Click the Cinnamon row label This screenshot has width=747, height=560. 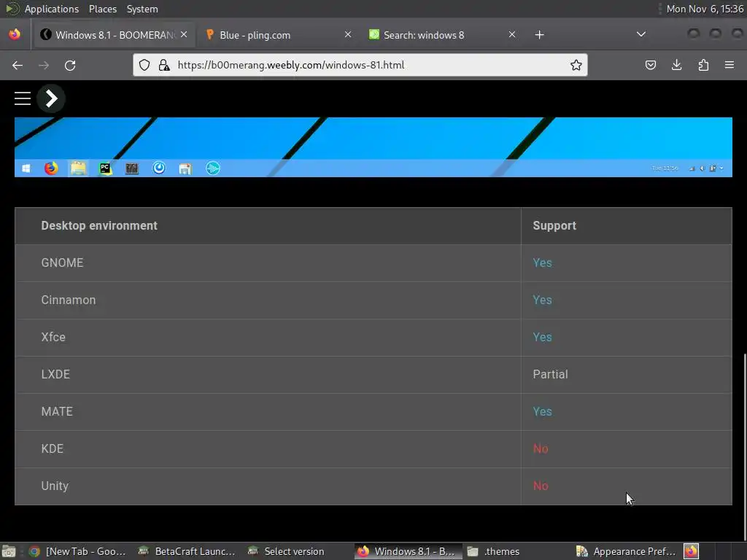pyautogui.click(x=68, y=300)
